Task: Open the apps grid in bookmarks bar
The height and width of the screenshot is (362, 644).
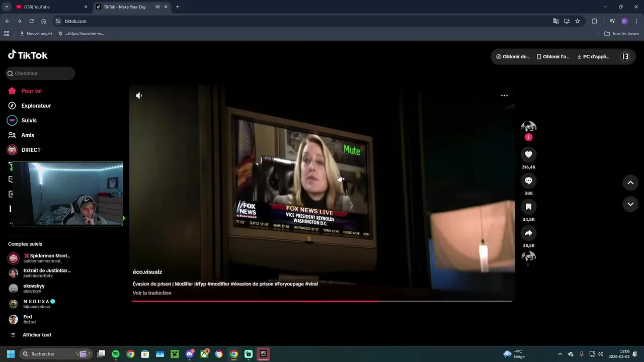Action: click(x=7, y=34)
